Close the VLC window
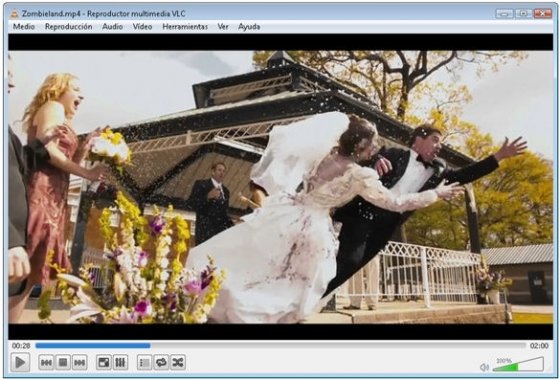This screenshot has width=560, height=380. 543,14
